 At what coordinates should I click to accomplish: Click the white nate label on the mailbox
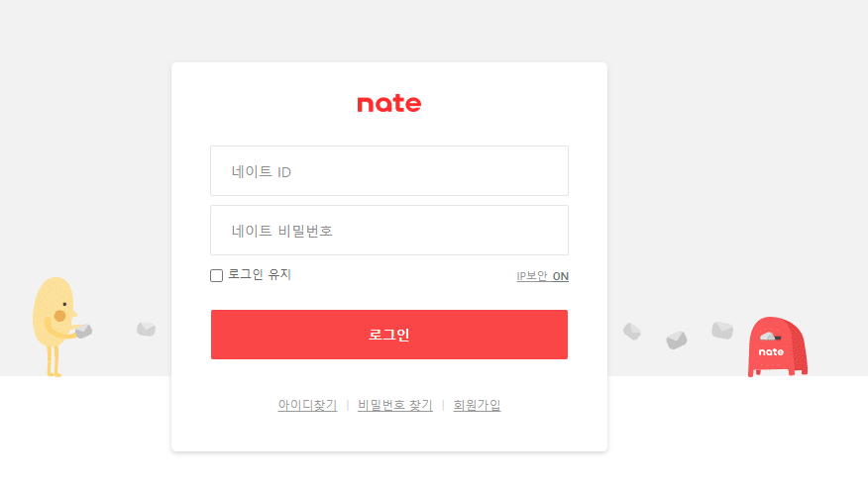coord(771,351)
